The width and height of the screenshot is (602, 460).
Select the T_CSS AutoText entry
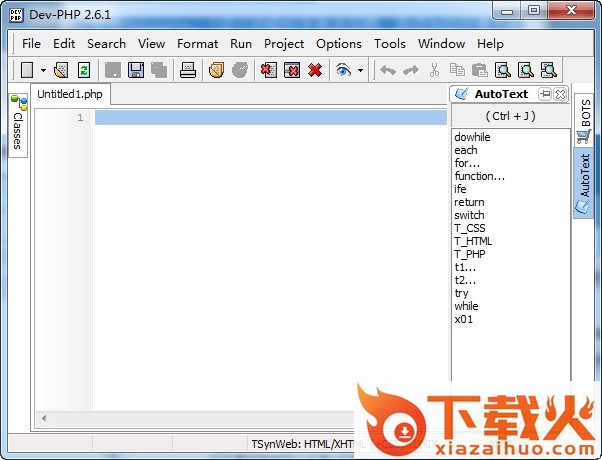click(x=470, y=228)
